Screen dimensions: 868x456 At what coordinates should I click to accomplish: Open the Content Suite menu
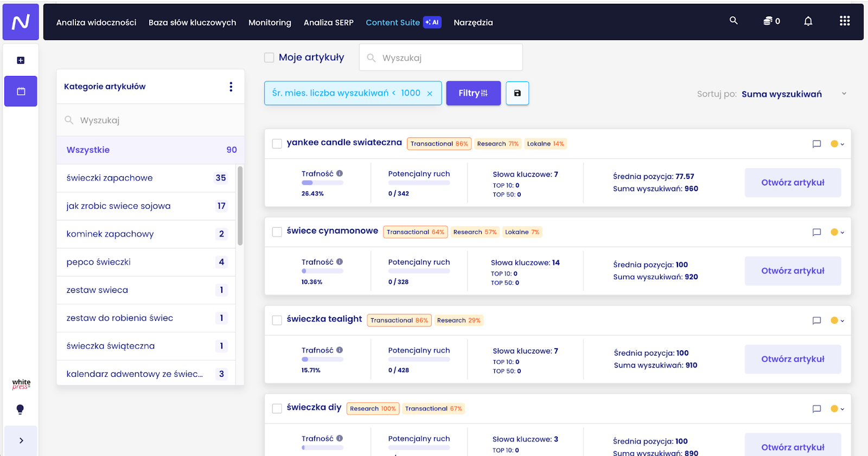[x=393, y=22]
